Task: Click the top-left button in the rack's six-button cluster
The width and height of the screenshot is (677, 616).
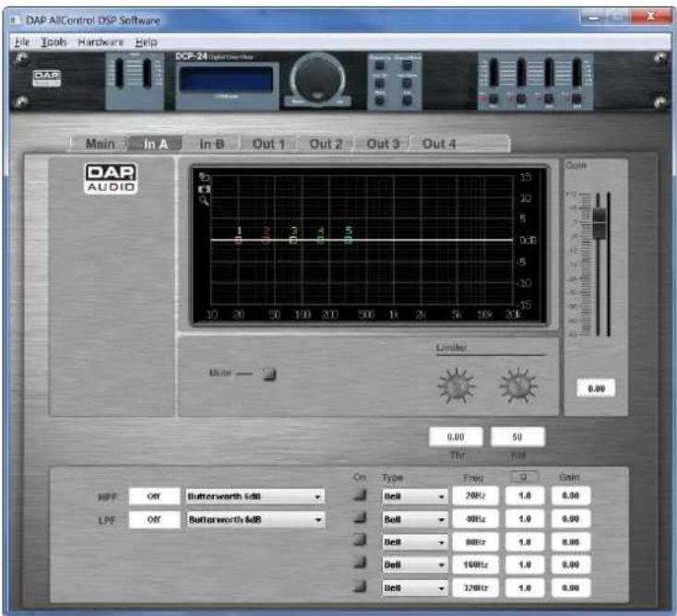Action: [x=379, y=65]
